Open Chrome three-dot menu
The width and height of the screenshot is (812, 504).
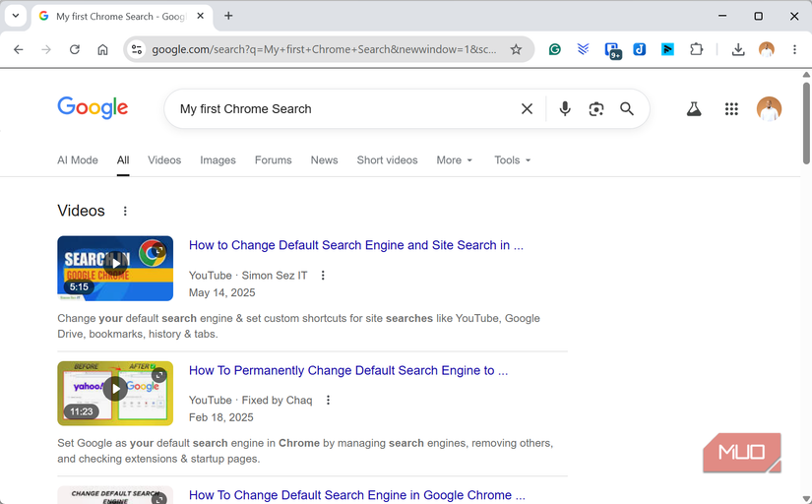(794, 50)
